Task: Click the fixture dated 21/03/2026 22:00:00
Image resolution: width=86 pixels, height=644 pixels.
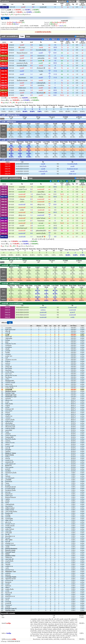Action: pos(43,174)
